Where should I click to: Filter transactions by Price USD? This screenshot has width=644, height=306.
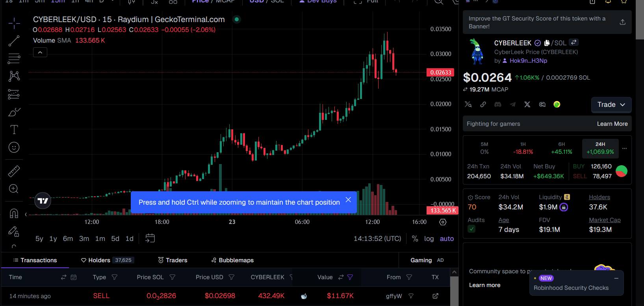coord(232,277)
